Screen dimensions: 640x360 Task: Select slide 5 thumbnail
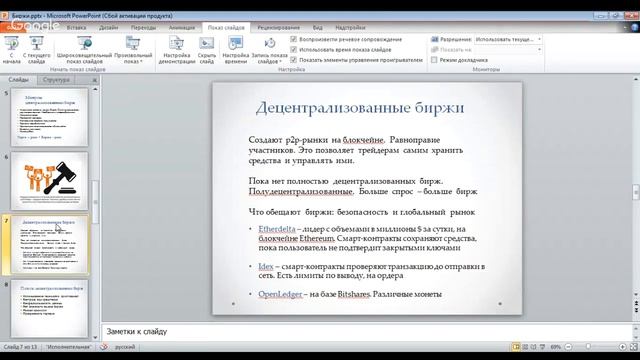pyautogui.click(x=49, y=118)
